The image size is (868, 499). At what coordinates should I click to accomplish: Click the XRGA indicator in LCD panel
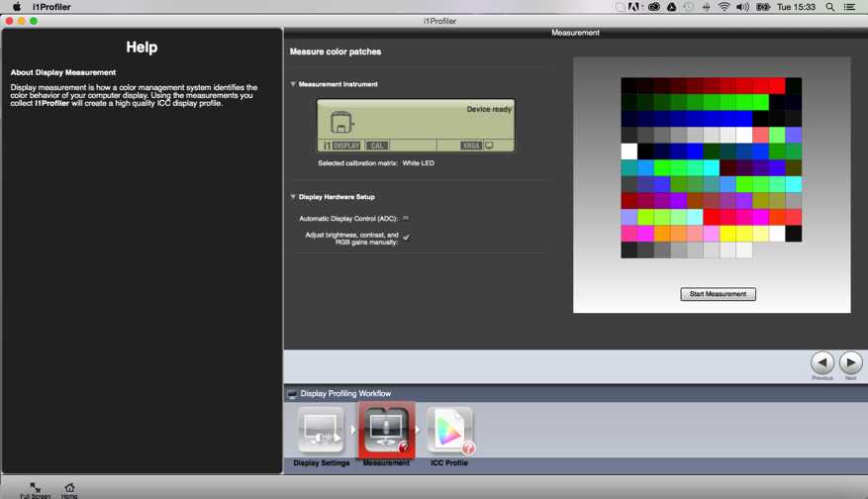click(x=471, y=146)
